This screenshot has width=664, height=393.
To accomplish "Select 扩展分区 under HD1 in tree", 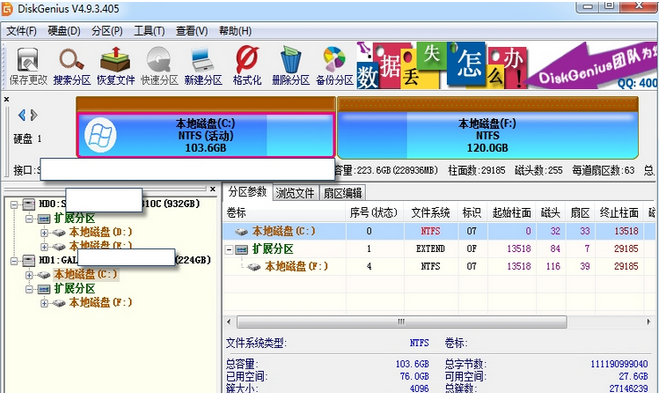I will pos(74,289).
